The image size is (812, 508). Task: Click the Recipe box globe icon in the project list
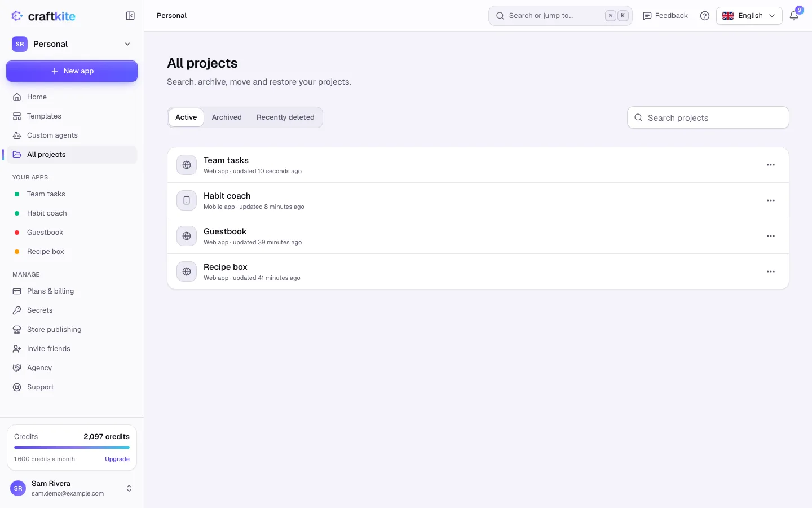coord(187,271)
